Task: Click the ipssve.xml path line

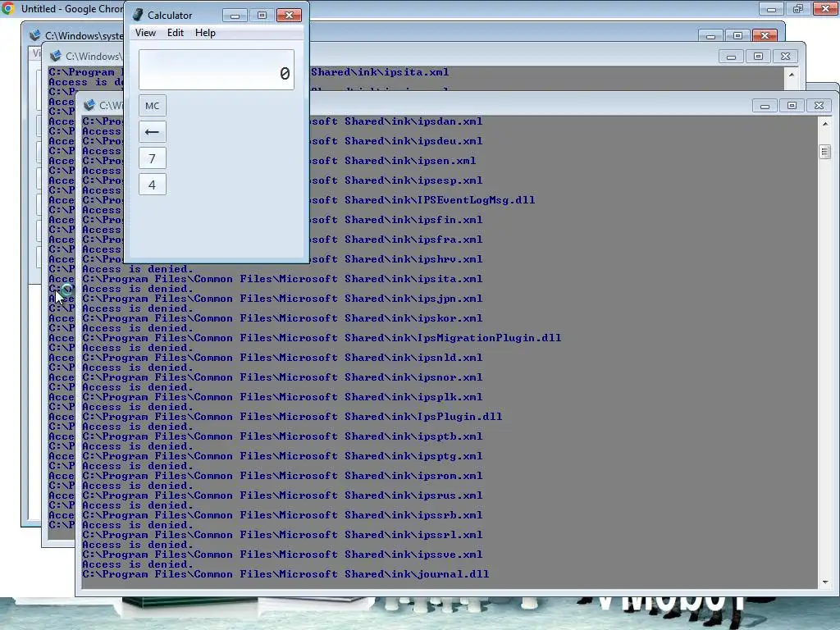Action: pyautogui.click(x=282, y=555)
